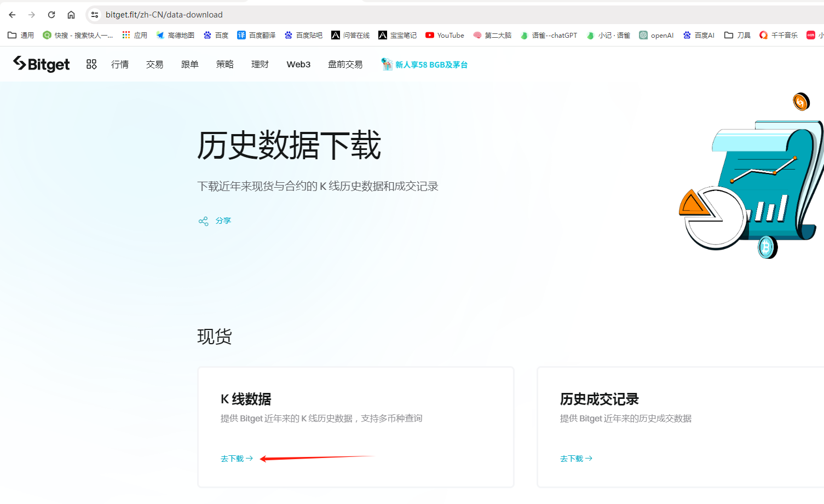Viewport: 824px width, 504px height.
Task: Open the 行情 menu
Action: click(x=120, y=64)
